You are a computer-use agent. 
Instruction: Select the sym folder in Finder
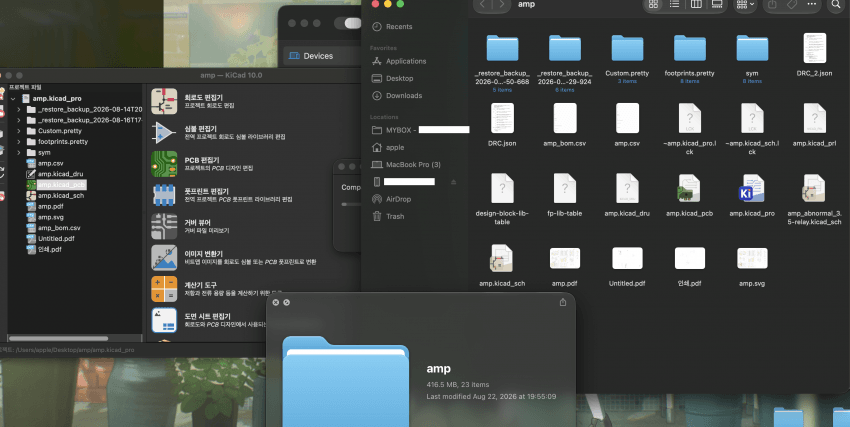752,57
